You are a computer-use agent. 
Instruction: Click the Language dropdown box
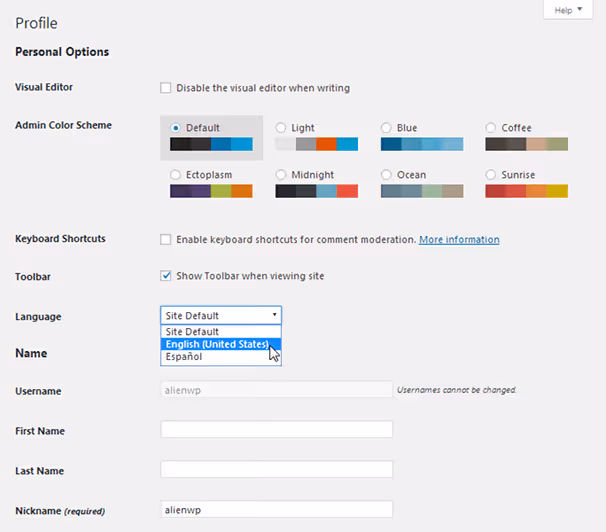pyautogui.click(x=221, y=315)
